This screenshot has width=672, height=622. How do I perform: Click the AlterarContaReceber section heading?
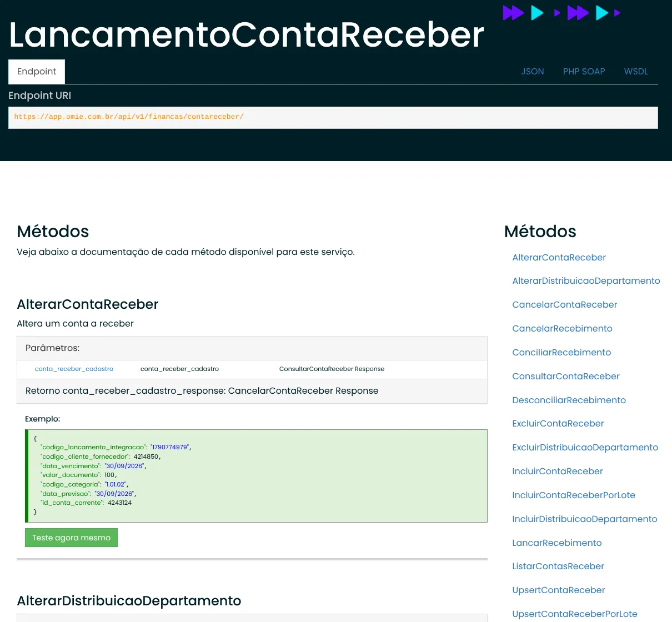(88, 304)
